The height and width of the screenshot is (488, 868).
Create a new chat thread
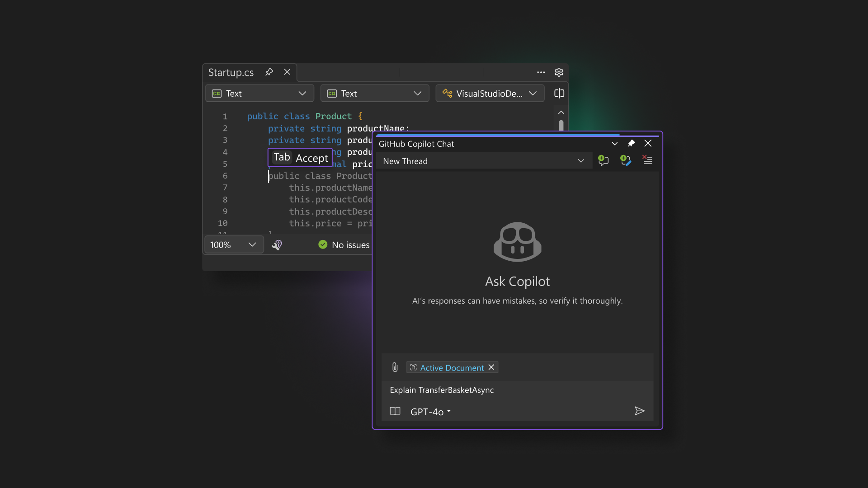(603, 160)
